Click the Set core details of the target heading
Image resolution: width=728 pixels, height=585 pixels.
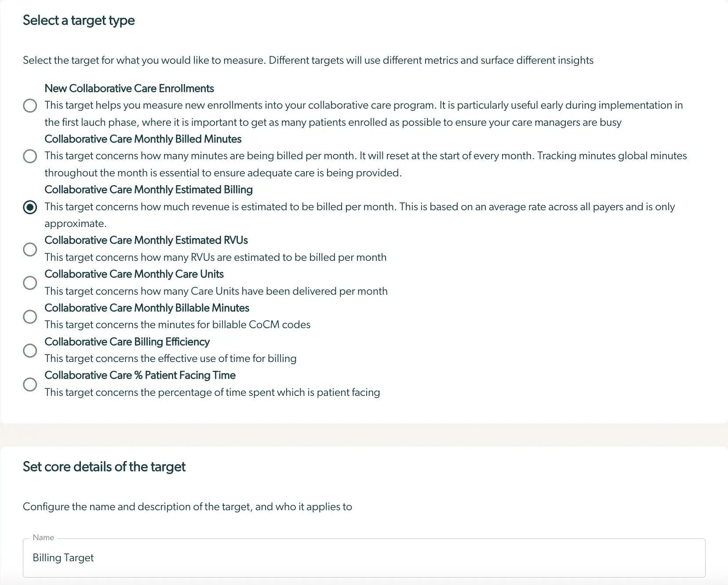click(104, 467)
